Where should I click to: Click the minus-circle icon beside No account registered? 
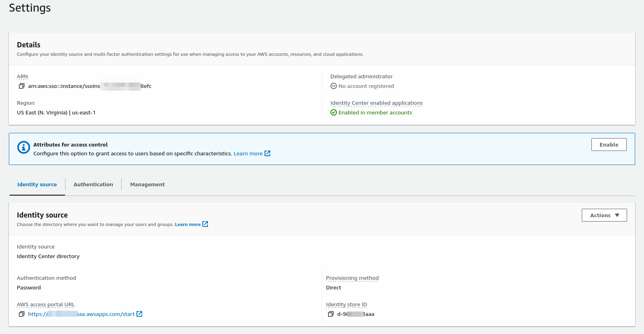(333, 86)
